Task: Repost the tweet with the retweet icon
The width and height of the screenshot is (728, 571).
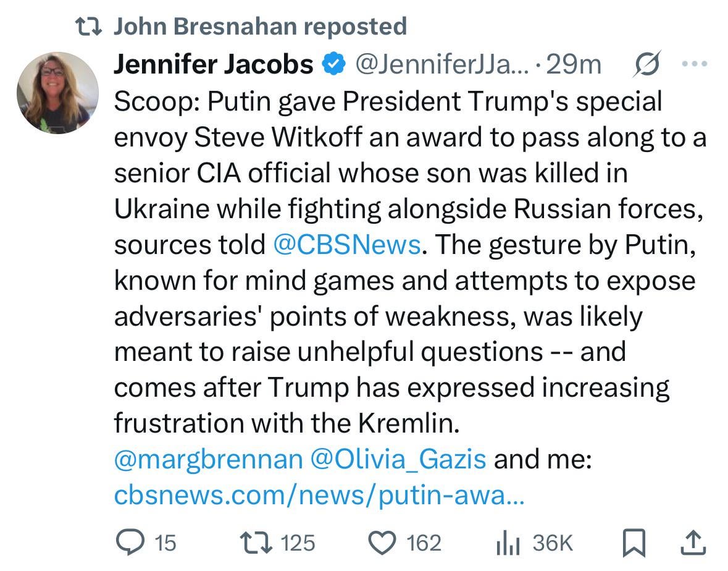Action: click(x=256, y=543)
